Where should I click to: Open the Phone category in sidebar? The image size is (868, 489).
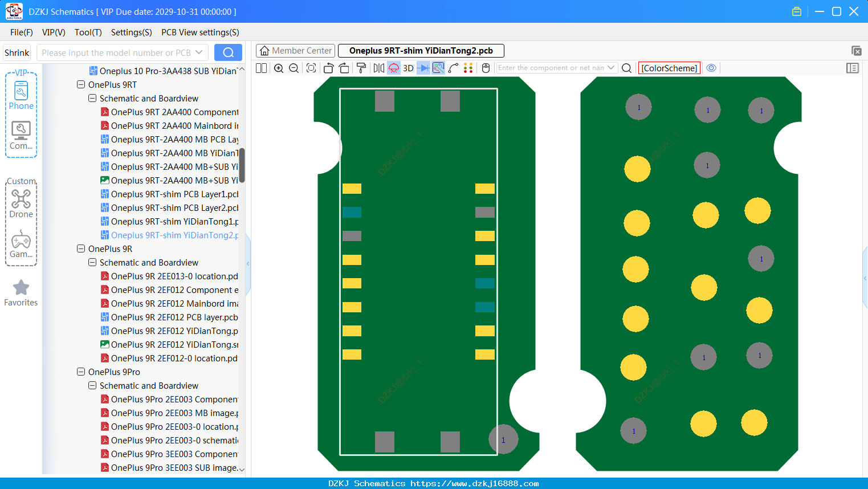pos(21,95)
